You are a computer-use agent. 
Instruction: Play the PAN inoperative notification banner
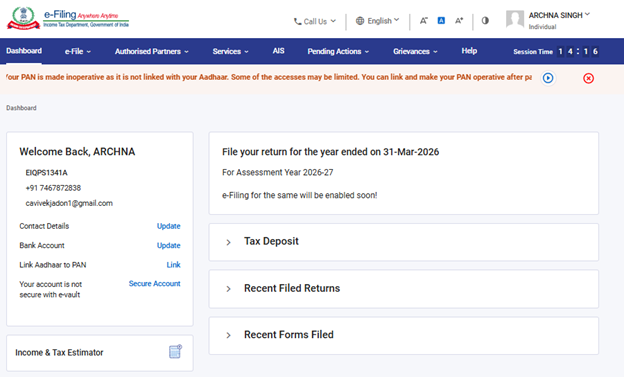pyautogui.click(x=548, y=78)
